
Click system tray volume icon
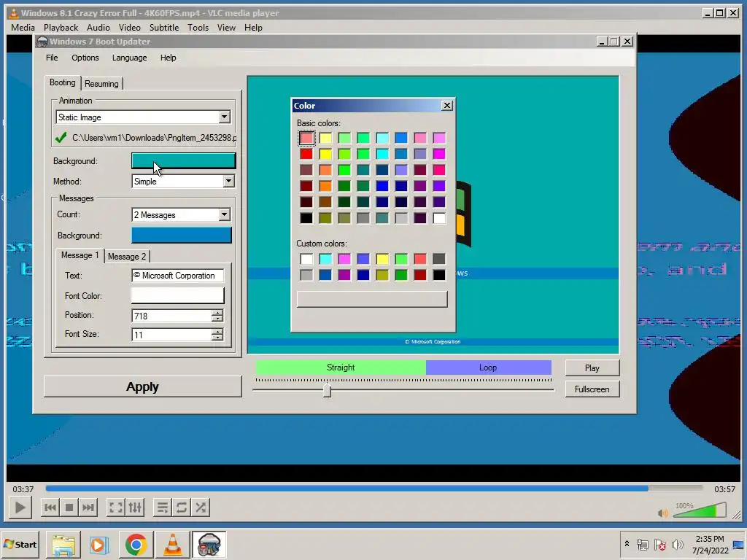[x=677, y=544]
